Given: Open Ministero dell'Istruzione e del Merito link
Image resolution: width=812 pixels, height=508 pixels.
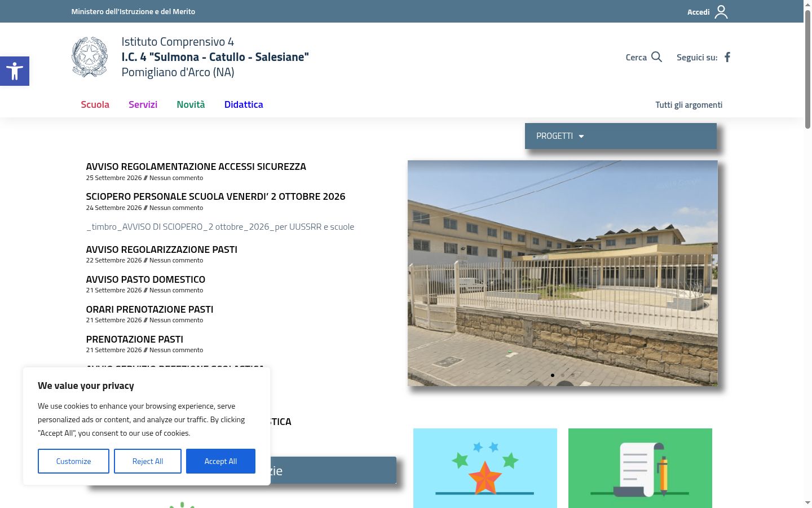Looking at the screenshot, I should 133,11.
